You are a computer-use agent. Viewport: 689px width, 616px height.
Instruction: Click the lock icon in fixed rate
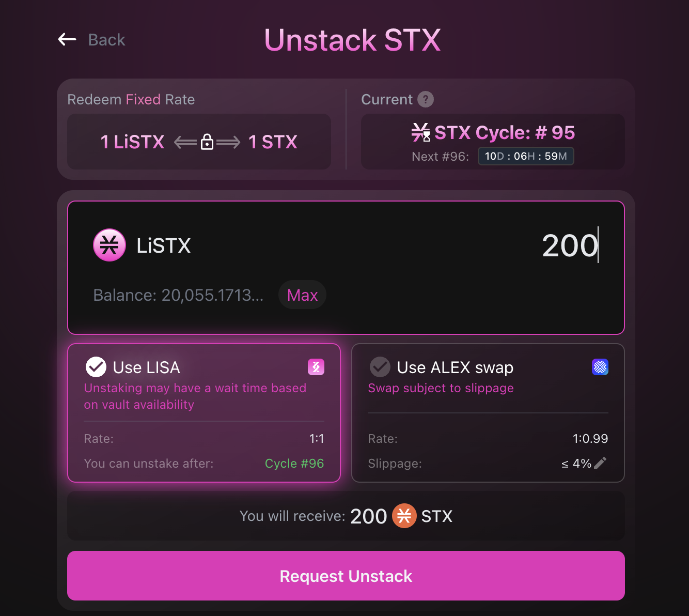pyautogui.click(x=207, y=142)
